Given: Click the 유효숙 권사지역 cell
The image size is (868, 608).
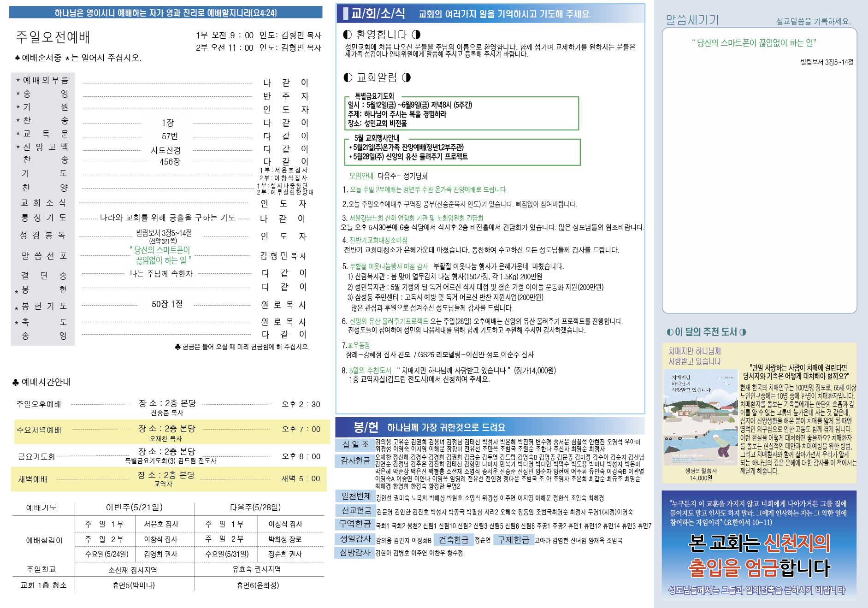Looking at the screenshot, I should pyautogui.click(x=257, y=569).
